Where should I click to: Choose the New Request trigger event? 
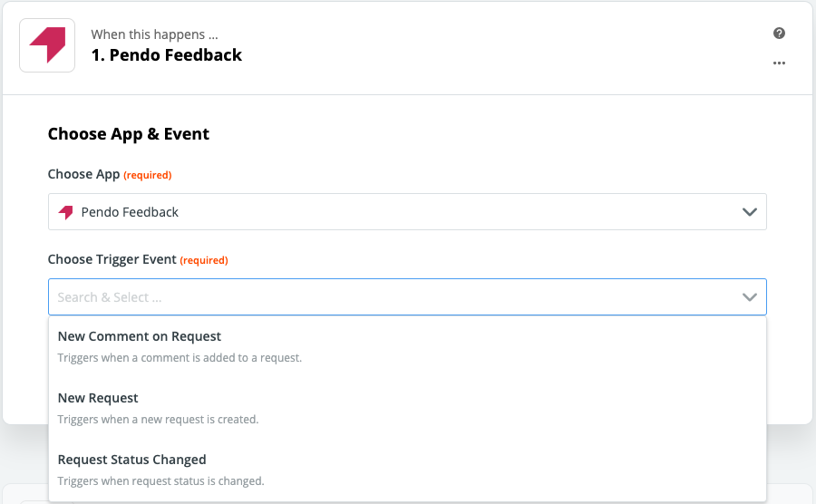[x=407, y=408]
